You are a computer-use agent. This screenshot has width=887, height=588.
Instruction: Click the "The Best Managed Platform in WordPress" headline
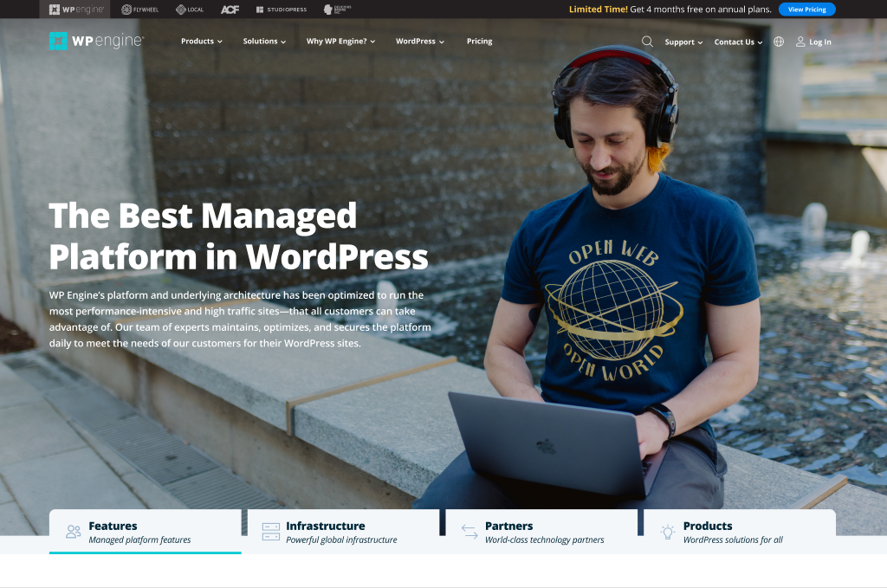(x=238, y=236)
